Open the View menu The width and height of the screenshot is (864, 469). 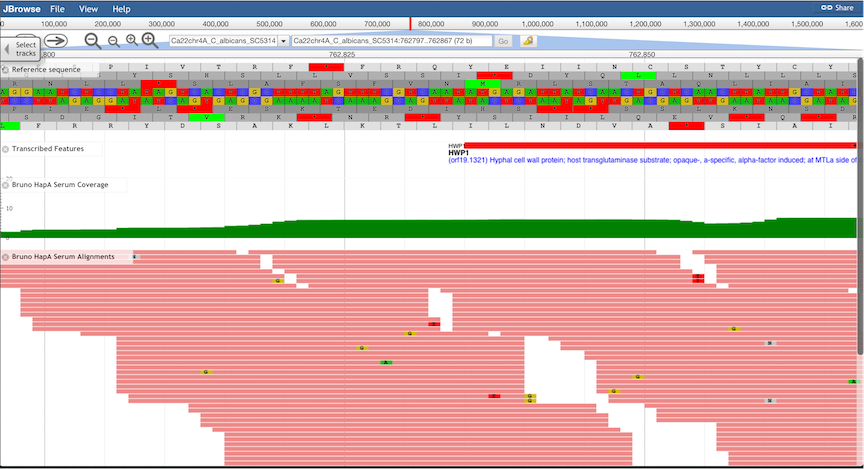88,8
